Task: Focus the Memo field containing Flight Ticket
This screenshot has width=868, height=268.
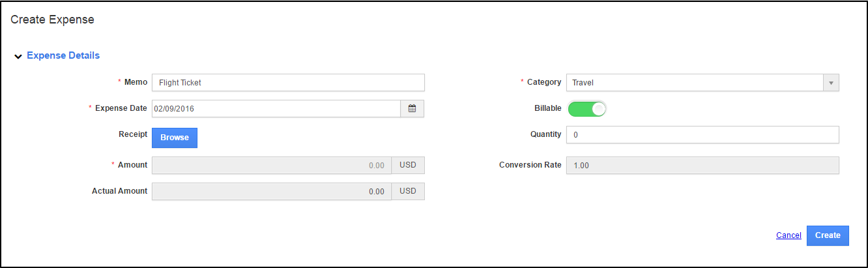Action: pos(287,82)
